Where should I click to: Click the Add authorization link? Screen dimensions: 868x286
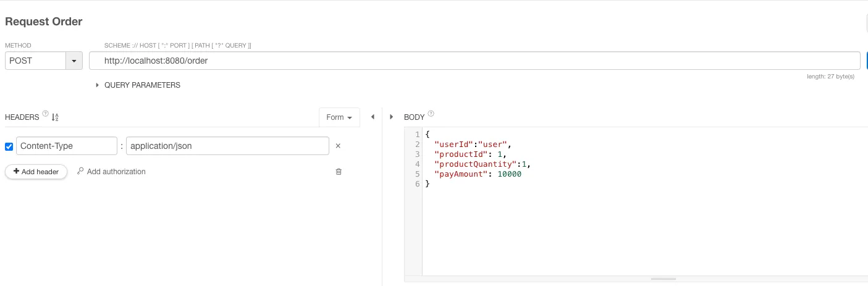click(x=111, y=172)
